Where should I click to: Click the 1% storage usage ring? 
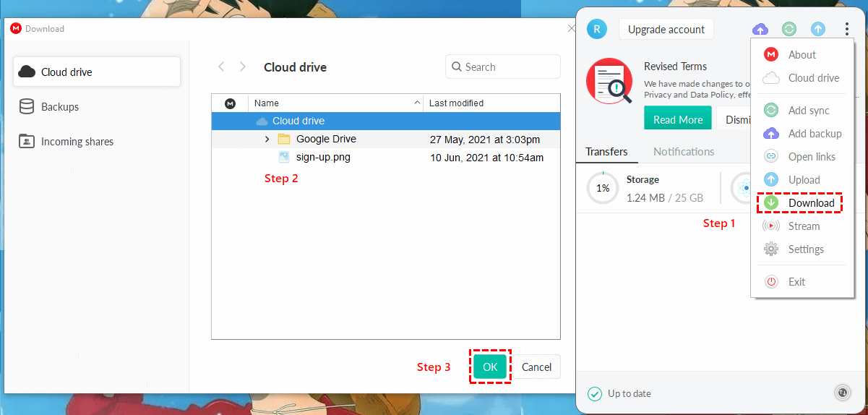click(602, 188)
